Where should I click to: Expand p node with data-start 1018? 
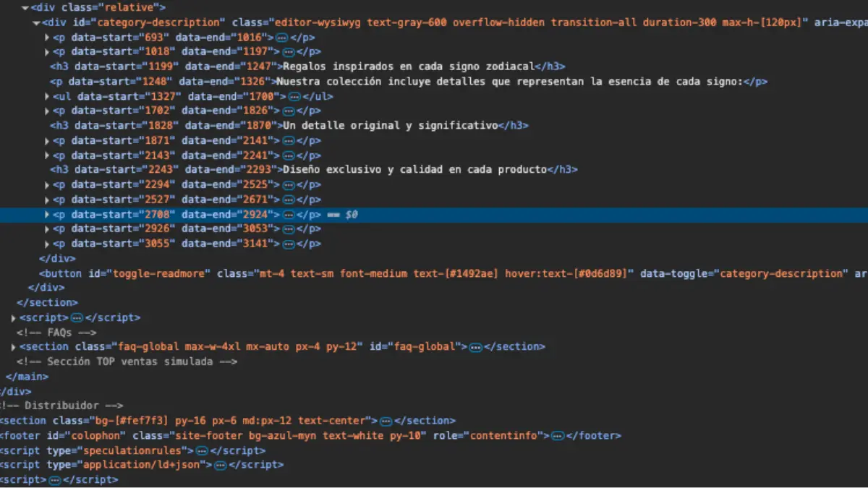click(47, 52)
